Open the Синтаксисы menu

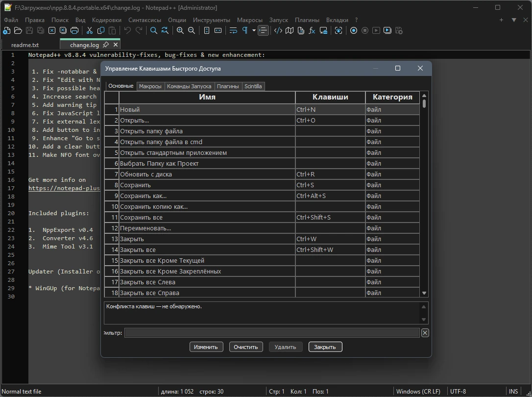click(145, 20)
